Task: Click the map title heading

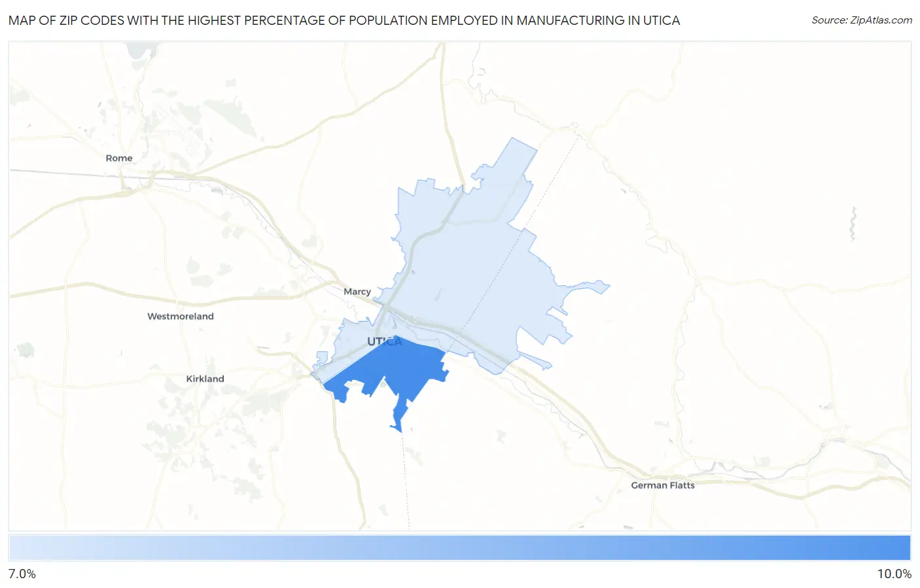Action: [344, 20]
